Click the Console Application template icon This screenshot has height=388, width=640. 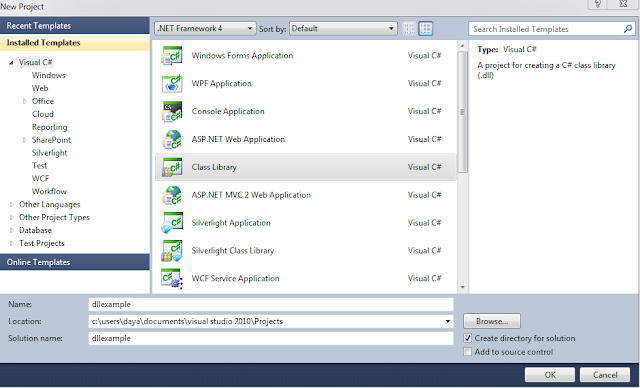pos(172,111)
